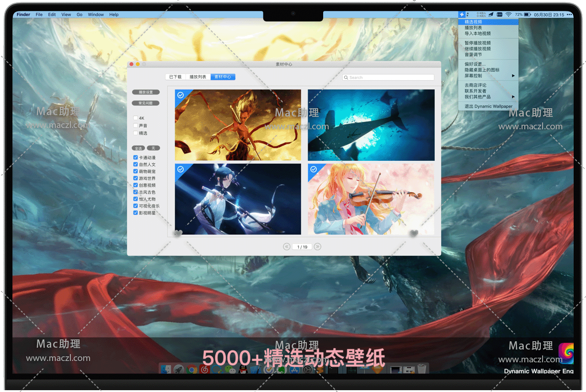Go to the previous page of wallpapers
This screenshot has width=586, height=392.
click(x=287, y=247)
